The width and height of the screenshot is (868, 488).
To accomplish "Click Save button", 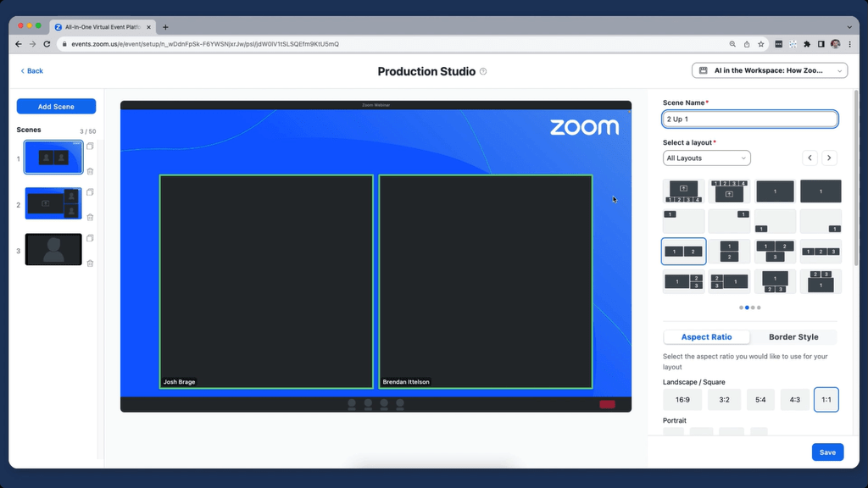I will tap(827, 452).
